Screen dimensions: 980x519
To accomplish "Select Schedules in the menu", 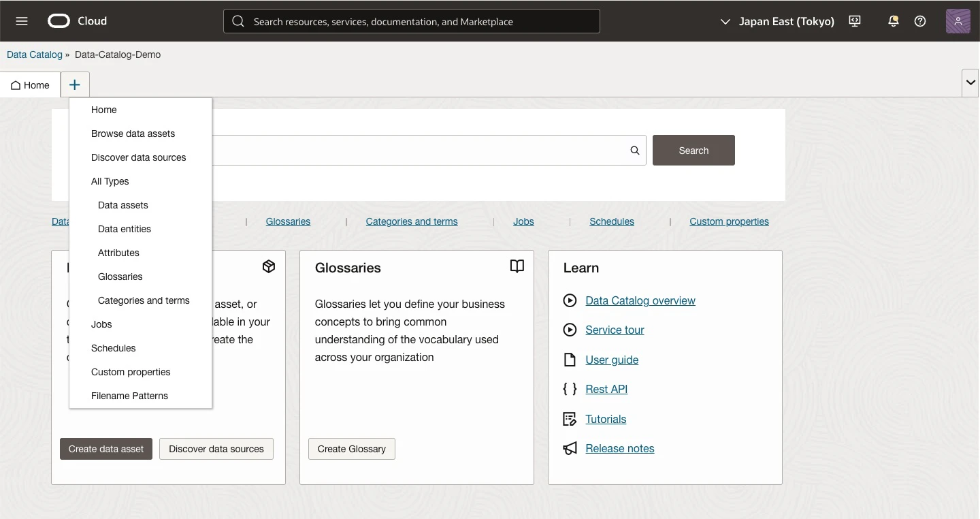I will click(x=140, y=348).
